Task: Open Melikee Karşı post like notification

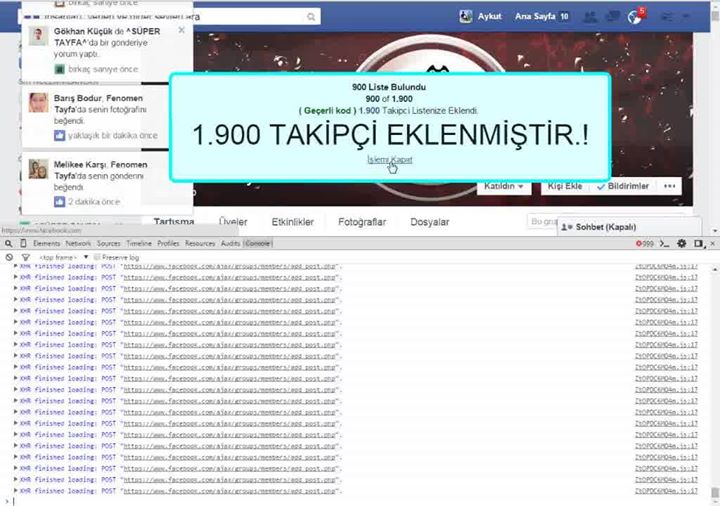Action: click(107, 183)
